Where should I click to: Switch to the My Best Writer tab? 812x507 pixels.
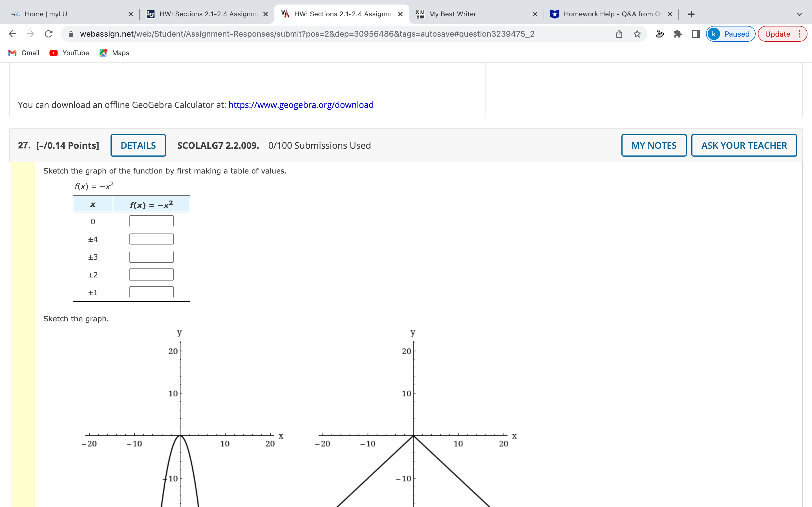[x=452, y=14]
